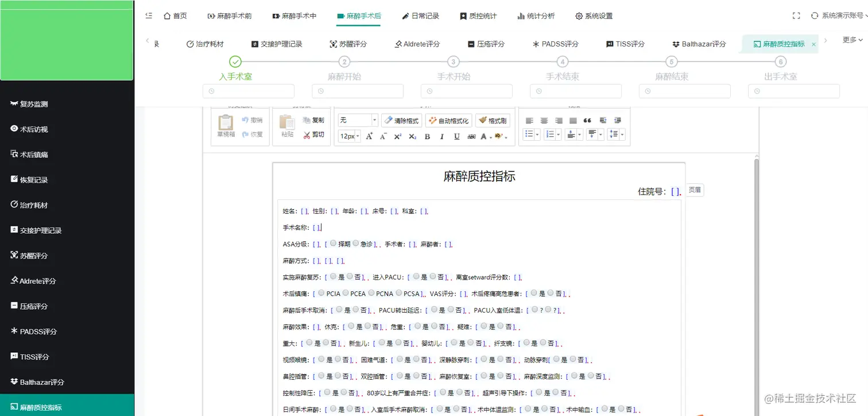
Task: Collapse the sidebar menu toggle icon
Action: click(x=149, y=16)
